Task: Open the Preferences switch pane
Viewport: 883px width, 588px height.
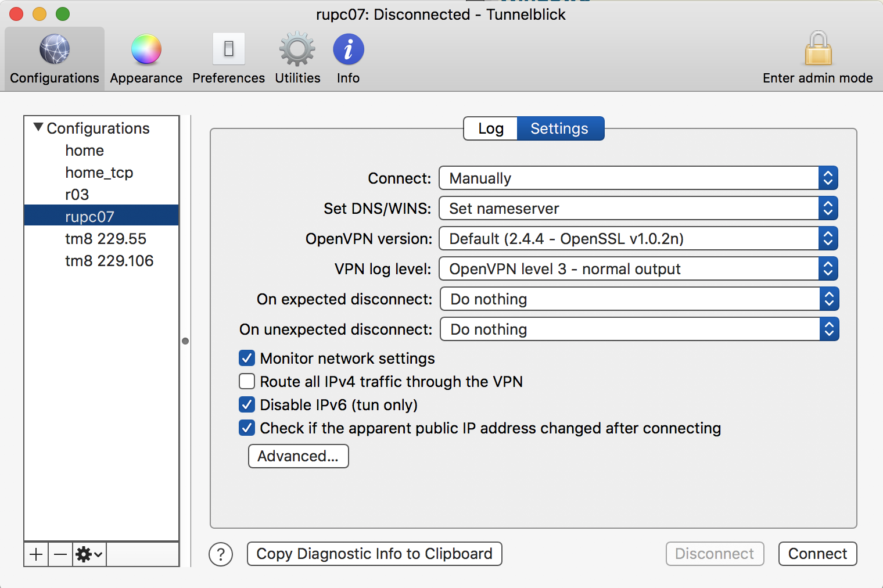Action: point(228,59)
